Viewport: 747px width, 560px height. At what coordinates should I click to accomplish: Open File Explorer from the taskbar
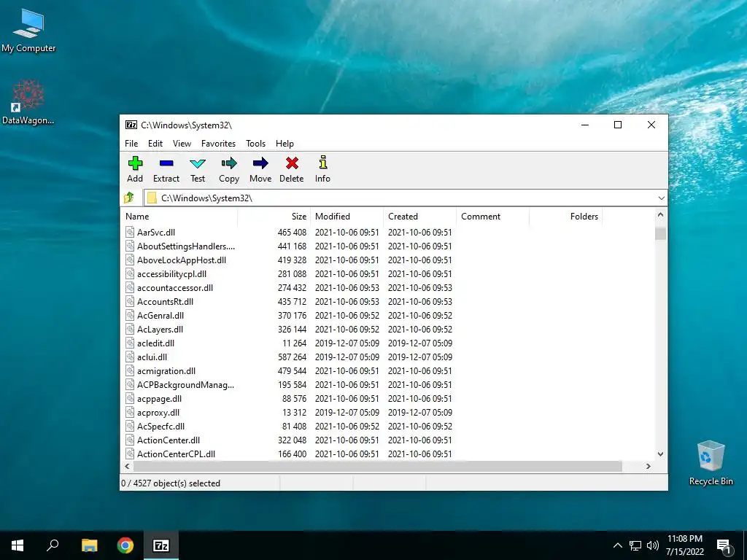click(90, 545)
